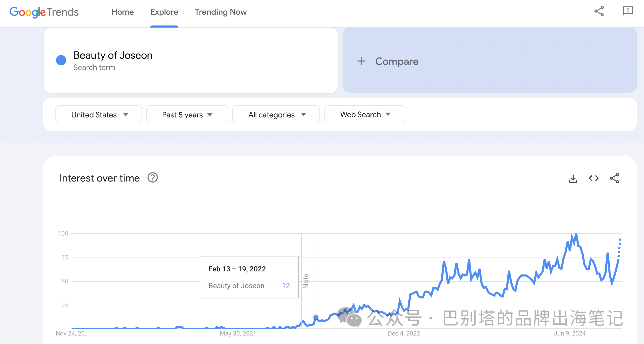Viewport: 644px width, 344px height.
Task: Click the plus icon beside Compare
Action: [x=361, y=61]
